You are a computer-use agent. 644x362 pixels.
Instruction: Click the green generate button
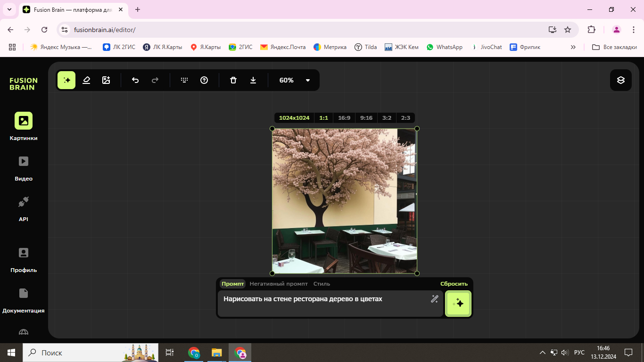click(x=458, y=304)
